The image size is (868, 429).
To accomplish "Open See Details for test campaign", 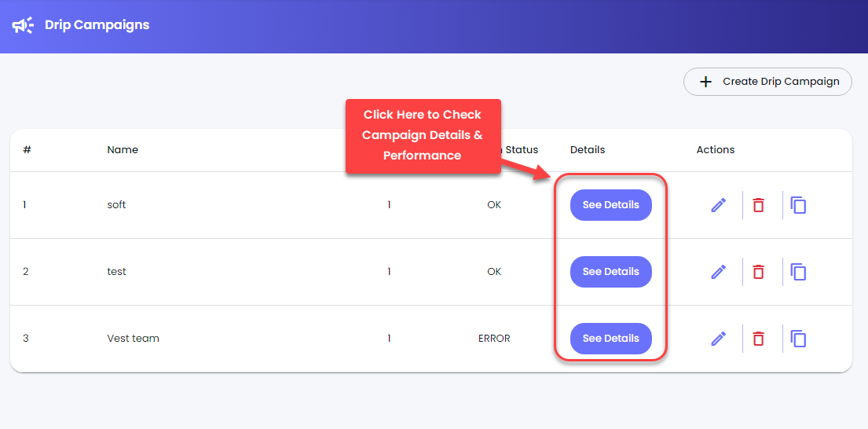I will click(611, 272).
